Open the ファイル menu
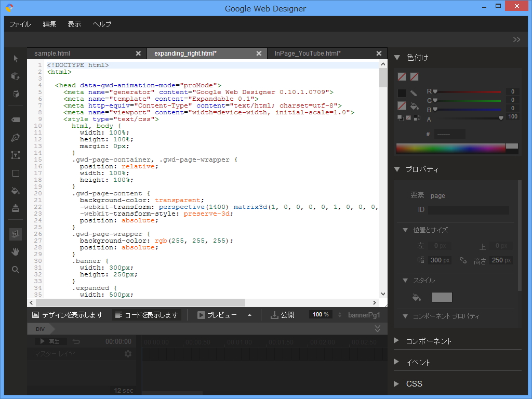Image resolution: width=532 pixels, height=399 pixels. pyautogui.click(x=20, y=24)
